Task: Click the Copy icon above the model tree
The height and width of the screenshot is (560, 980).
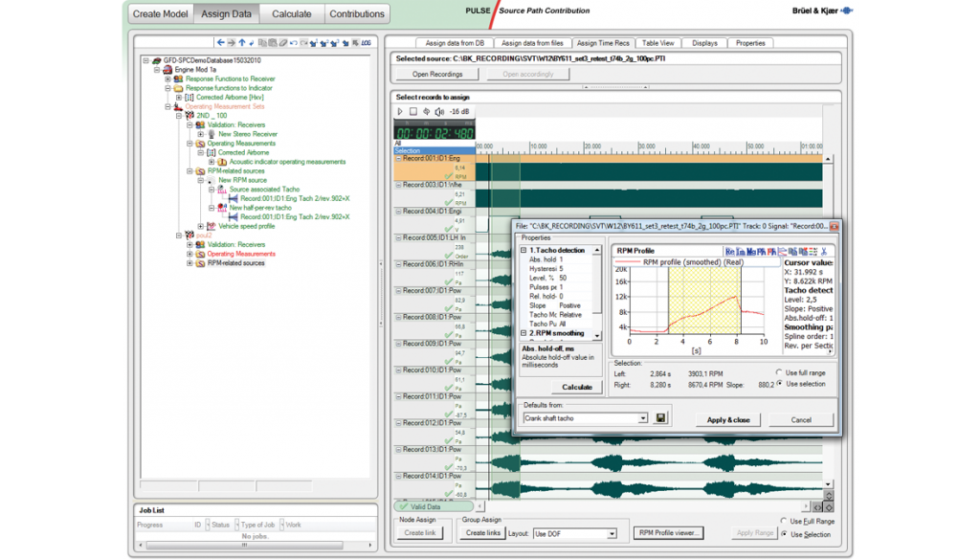Action: click(x=262, y=43)
